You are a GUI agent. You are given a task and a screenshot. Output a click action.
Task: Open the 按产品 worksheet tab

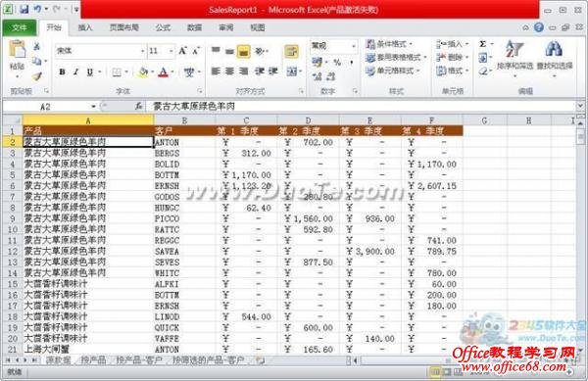(93, 360)
